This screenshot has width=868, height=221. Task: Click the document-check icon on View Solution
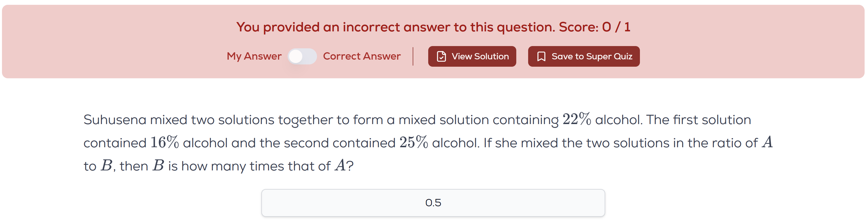pos(441,56)
